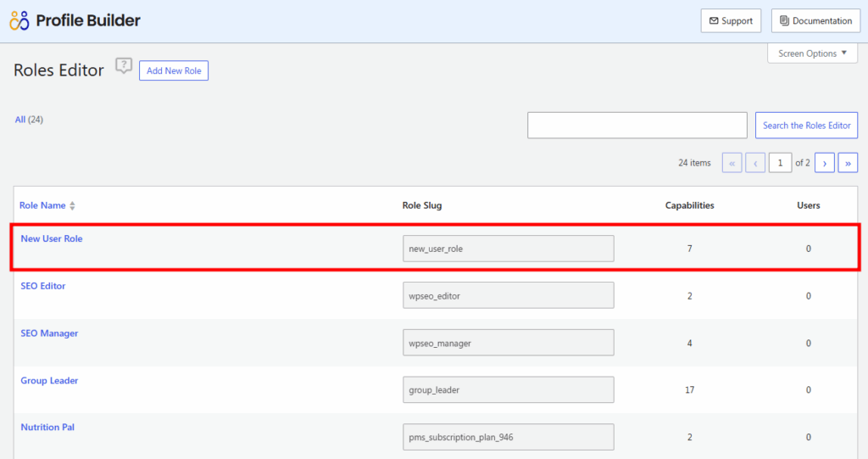Click the wpseo_manager role slug field
868x459 pixels.
[509, 344]
